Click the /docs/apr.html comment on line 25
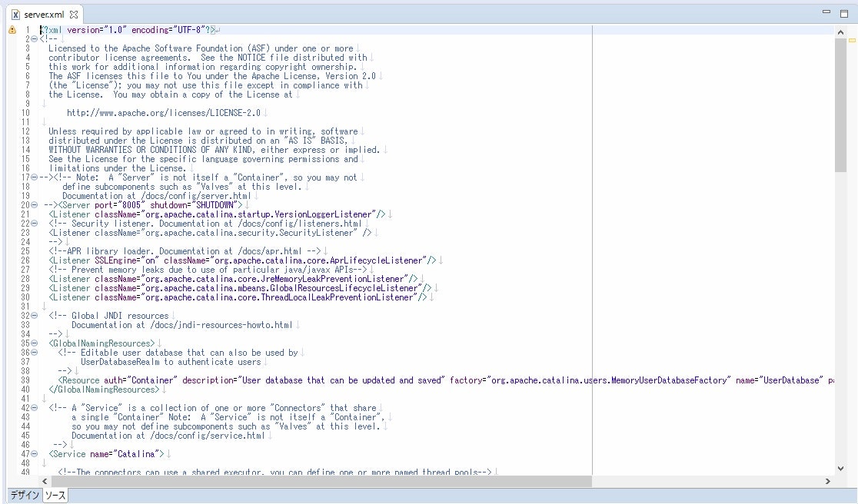This screenshot has width=858, height=504. pos(185,251)
